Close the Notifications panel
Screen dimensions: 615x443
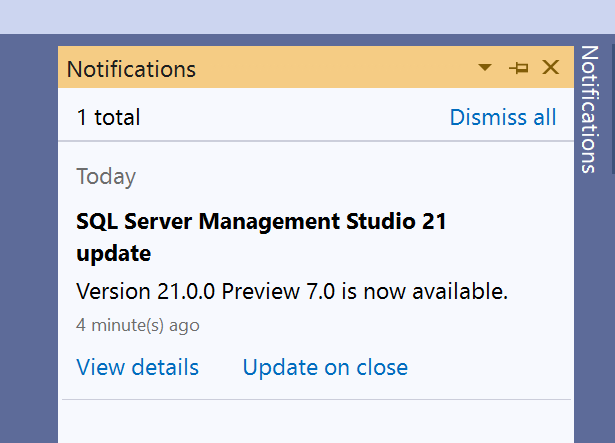(x=550, y=68)
